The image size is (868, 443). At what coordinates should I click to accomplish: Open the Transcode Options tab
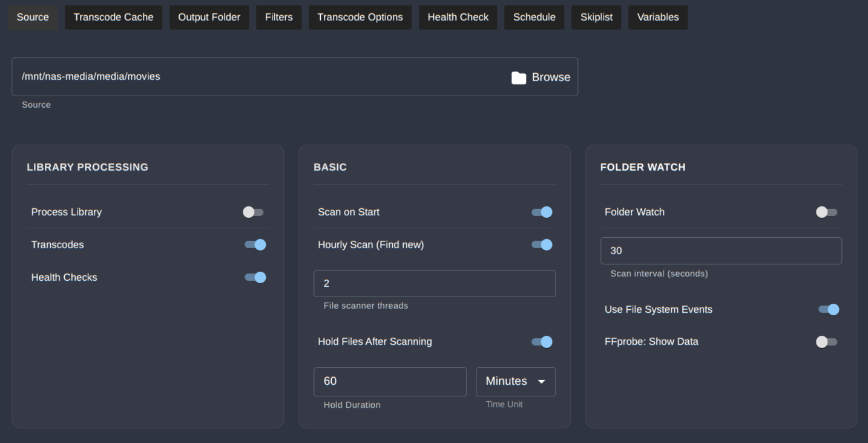360,17
